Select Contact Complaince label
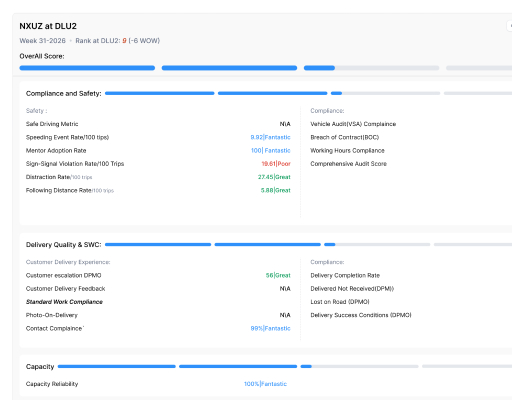 (55, 328)
